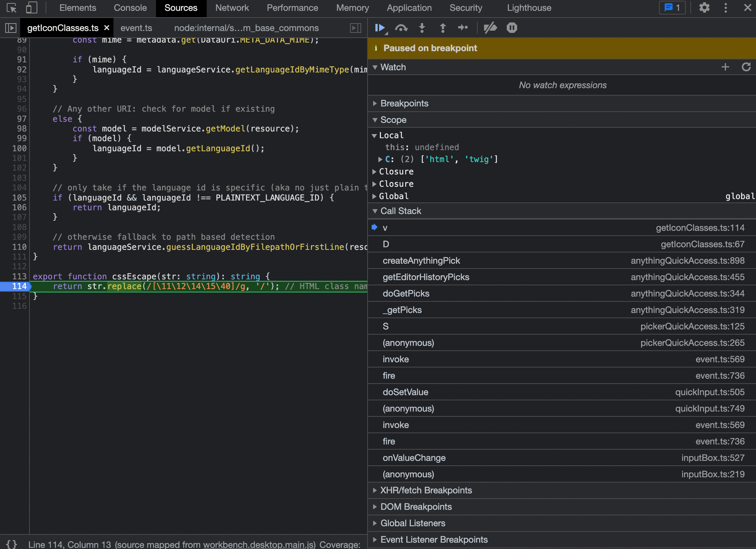This screenshot has width=756, height=549.
Task: Show the navigator sidebar panel
Action: tap(11, 28)
